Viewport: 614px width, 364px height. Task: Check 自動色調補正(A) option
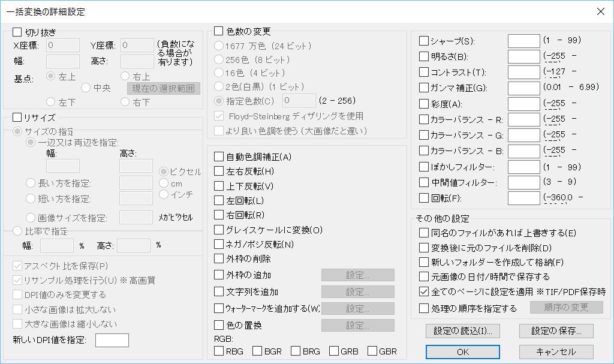[219, 156]
